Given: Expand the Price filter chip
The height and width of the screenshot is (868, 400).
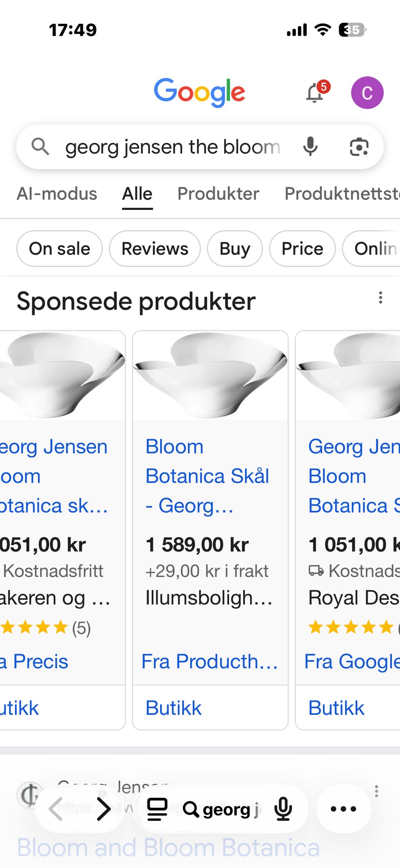Looking at the screenshot, I should tap(302, 249).
